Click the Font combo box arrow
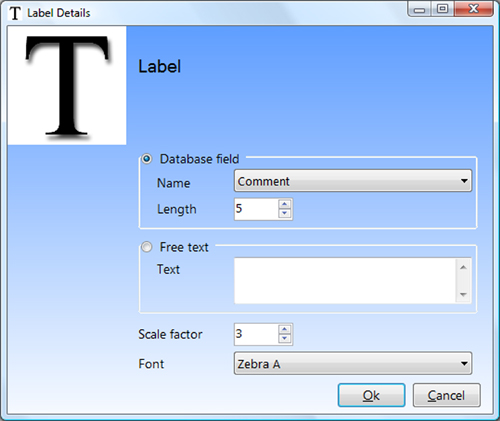This screenshot has width=500, height=421. (464, 363)
